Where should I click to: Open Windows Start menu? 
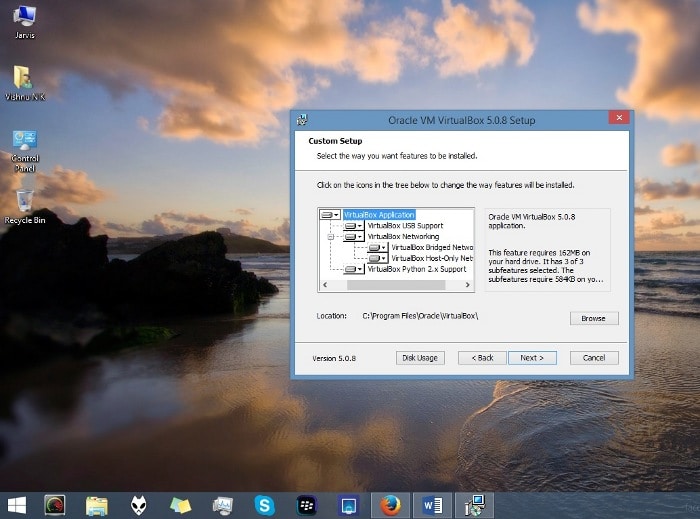click(x=17, y=505)
